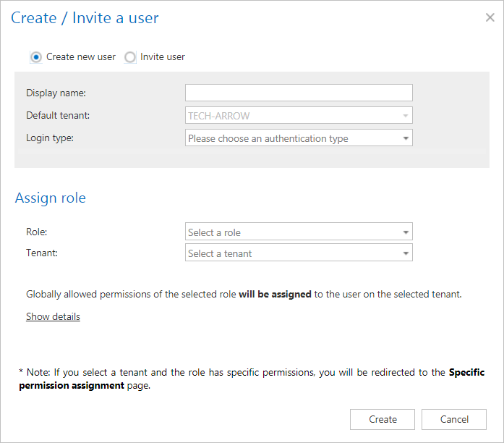Image resolution: width=504 pixels, height=443 pixels.
Task: Click the Assign role section heading
Action: [51, 198]
